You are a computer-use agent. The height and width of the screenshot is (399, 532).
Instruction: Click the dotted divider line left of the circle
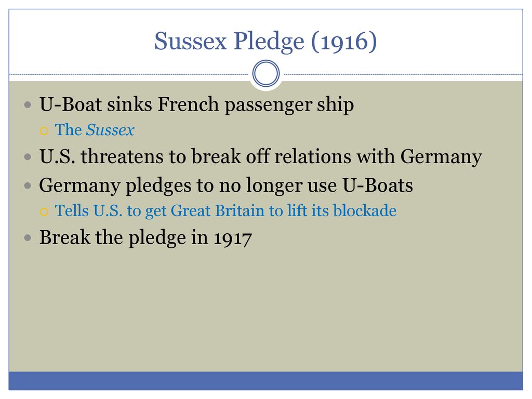pyautogui.click(x=129, y=74)
